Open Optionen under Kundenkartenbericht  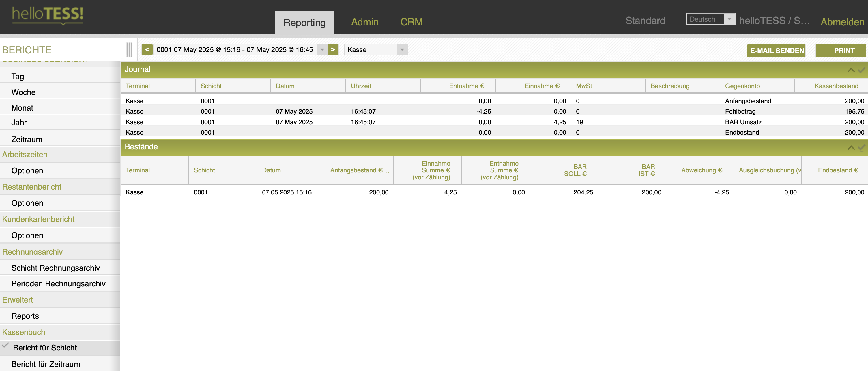click(x=60, y=235)
